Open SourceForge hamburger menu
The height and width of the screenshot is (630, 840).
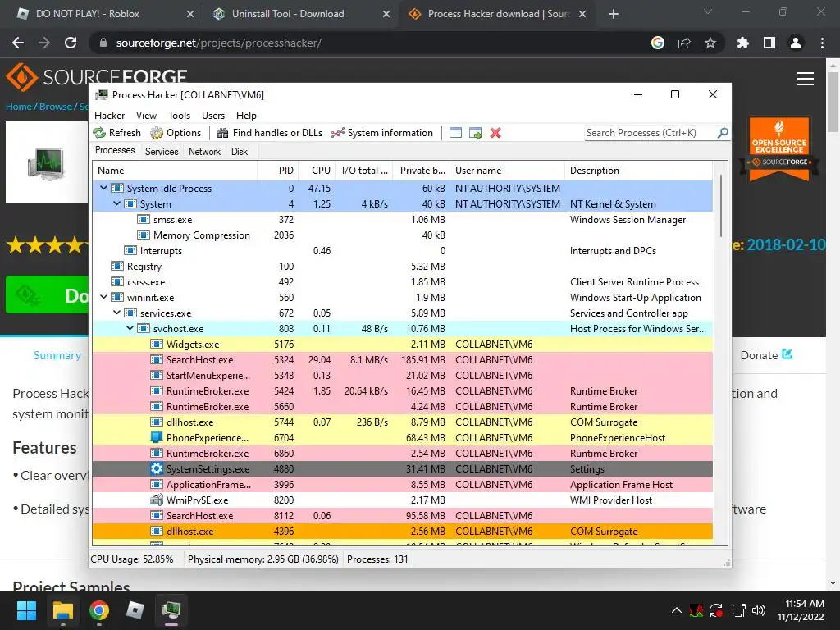point(806,79)
